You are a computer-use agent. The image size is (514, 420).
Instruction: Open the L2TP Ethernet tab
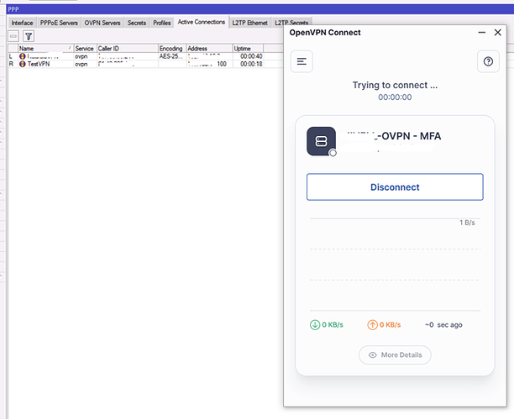tap(249, 23)
